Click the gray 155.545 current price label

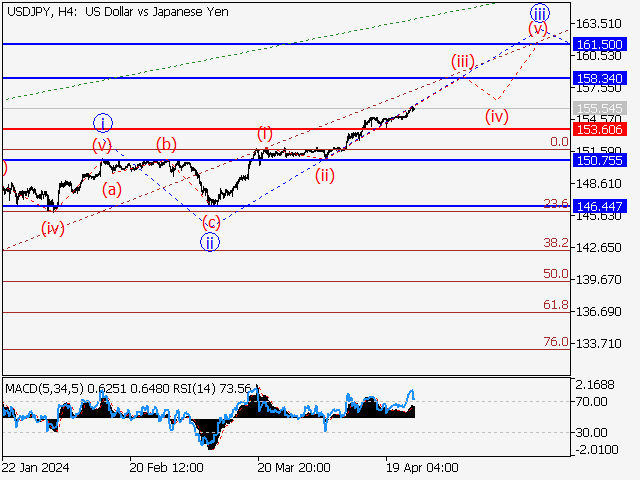tap(599, 109)
